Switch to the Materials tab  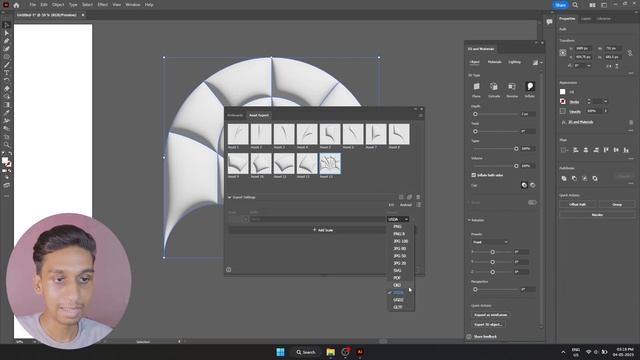tap(494, 62)
